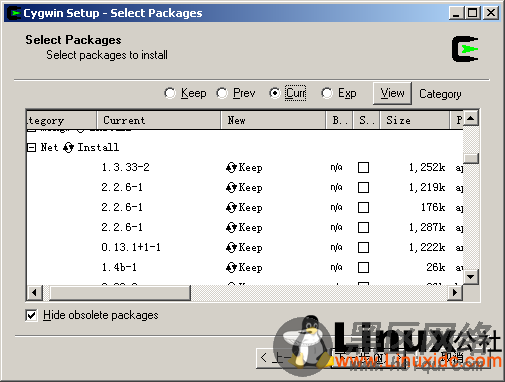Click the Keep cycle icon for the 1,219k package
Screen dimensions: 505x382
point(231,187)
